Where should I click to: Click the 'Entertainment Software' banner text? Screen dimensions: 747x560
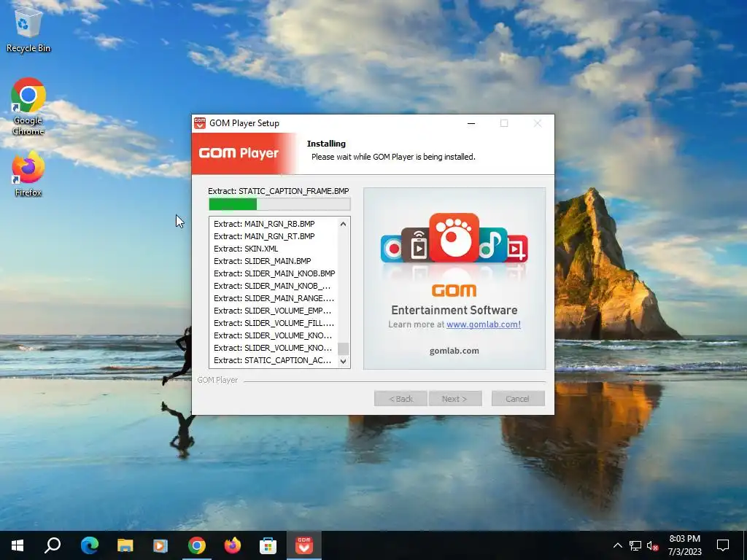[x=454, y=310]
